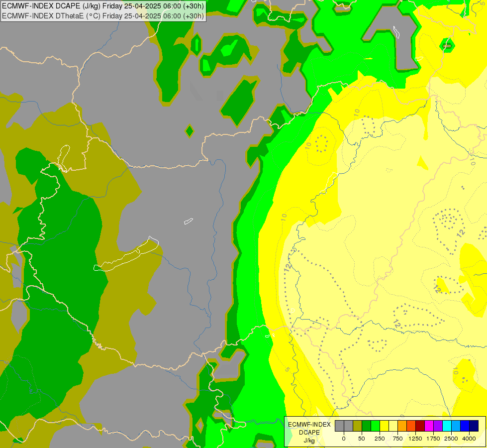Click the legend value '2500'

451,439
